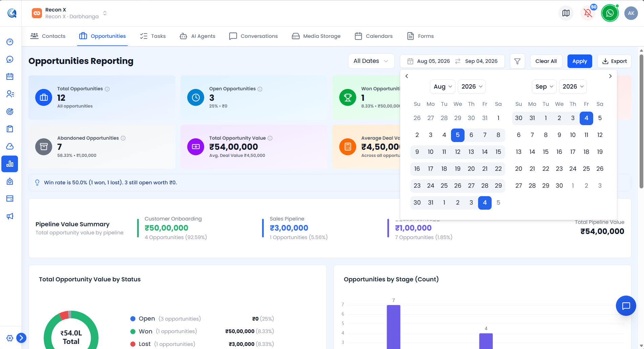The image size is (644, 349).
Task: Open the Forms tab
Action: click(x=420, y=36)
